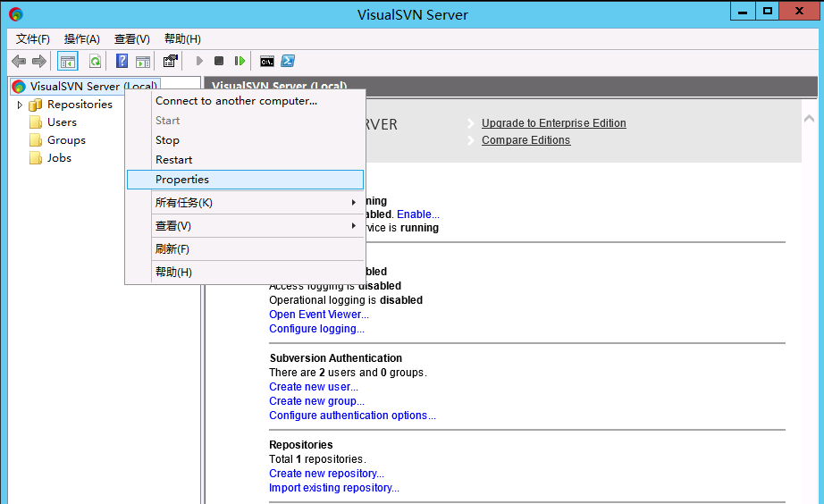
Task: Click Create new repository... link
Action: 326,474
